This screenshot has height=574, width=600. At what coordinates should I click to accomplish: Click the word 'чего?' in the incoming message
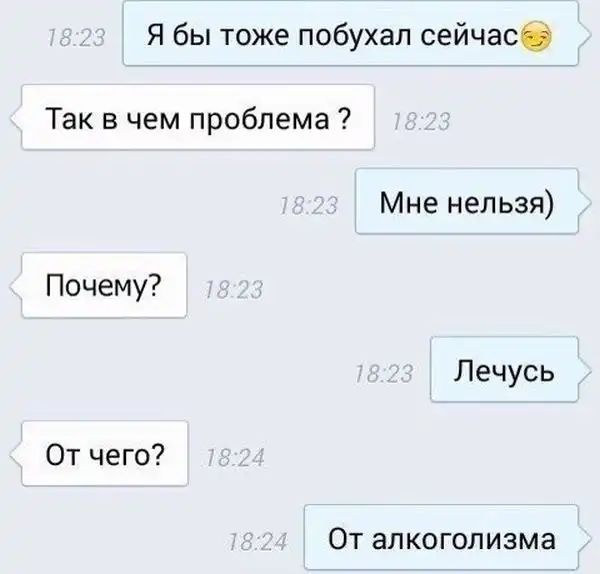pyautogui.click(x=126, y=456)
